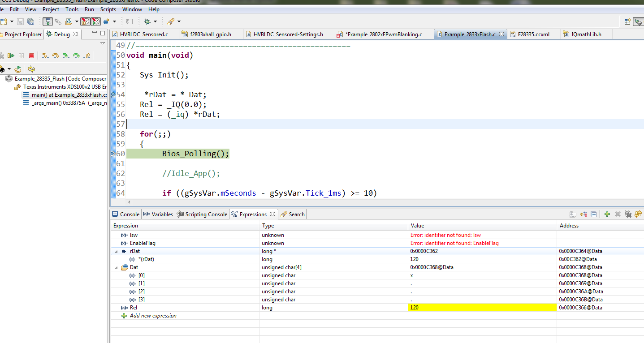Viewport: 644px width, 343px height.
Task: Click Add new expression entry
Action: (153, 316)
